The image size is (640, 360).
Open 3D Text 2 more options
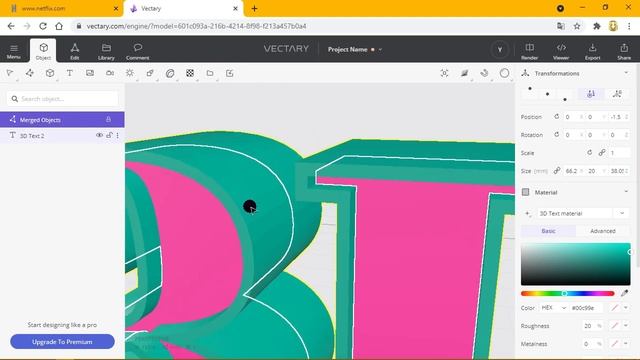[x=118, y=135]
